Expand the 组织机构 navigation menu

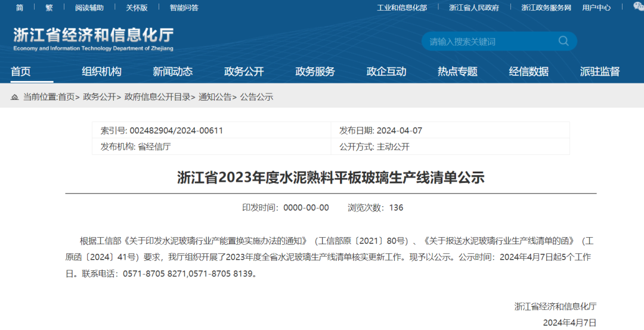(x=101, y=71)
